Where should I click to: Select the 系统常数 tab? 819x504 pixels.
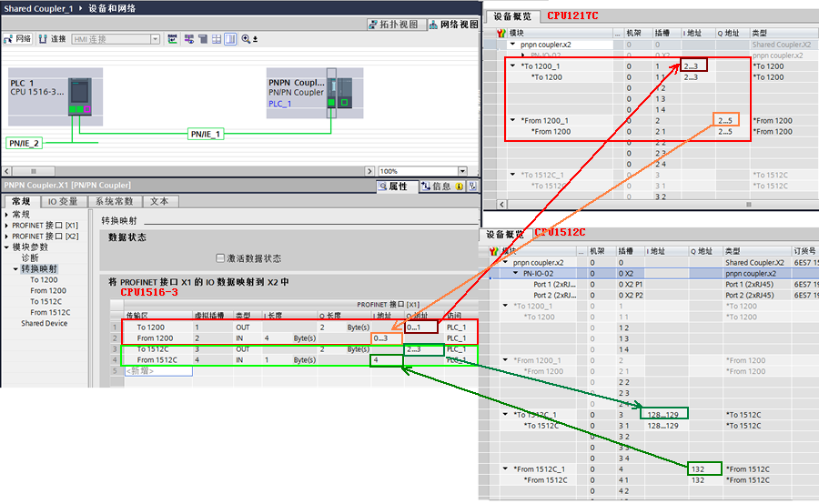click(114, 202)
